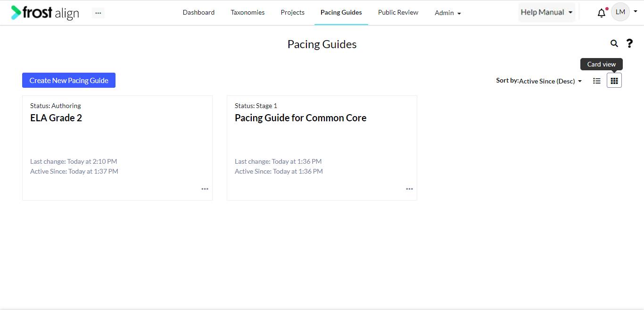Go to the Dashboard tab

click(198, 12)
